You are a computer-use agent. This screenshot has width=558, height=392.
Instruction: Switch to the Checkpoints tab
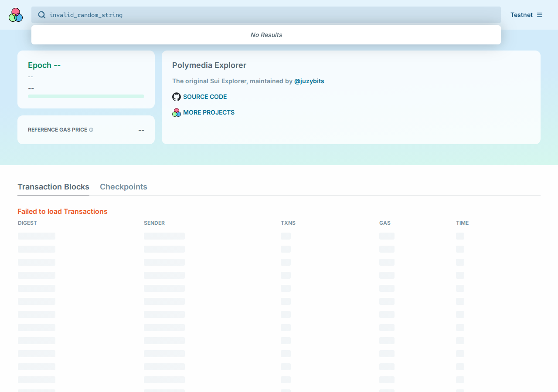click(123, 187)
